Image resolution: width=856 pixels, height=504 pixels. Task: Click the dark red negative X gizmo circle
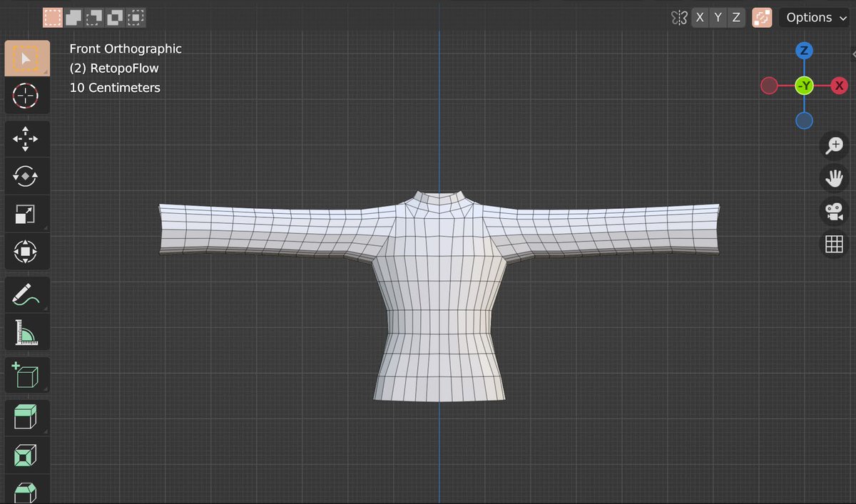click(x=769, y=86)
